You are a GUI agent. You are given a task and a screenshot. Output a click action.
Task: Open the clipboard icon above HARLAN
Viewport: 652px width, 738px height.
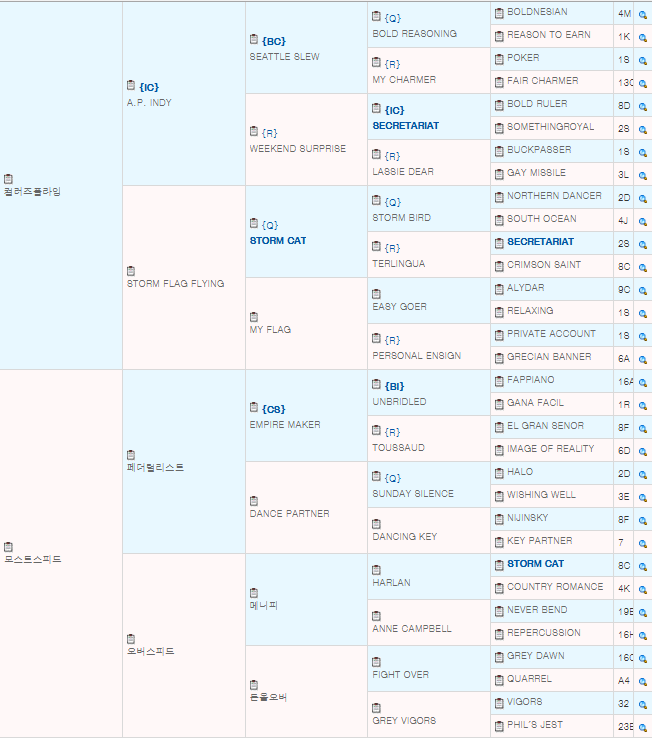pyautogui.click(x=376, y=570)
